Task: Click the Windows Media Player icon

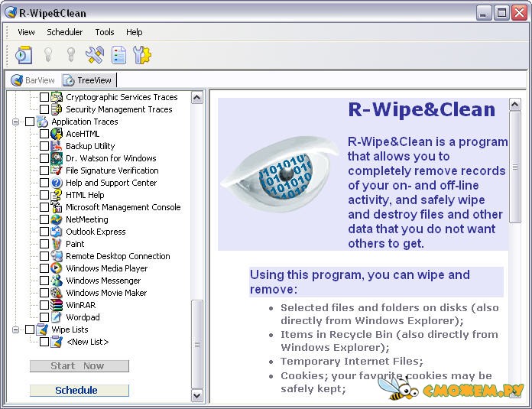Action: click(57, 268)
